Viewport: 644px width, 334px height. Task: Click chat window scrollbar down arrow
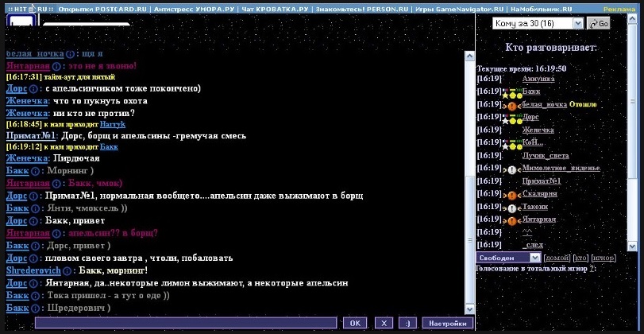coord(469,309)
